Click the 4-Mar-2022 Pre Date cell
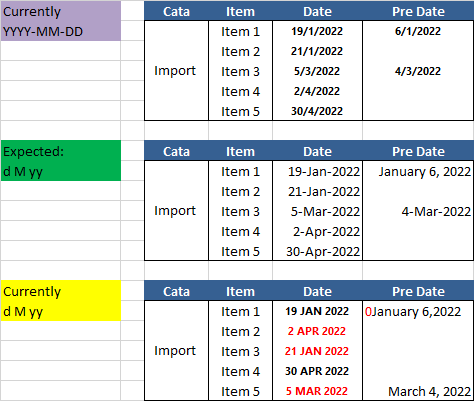Viewport: 474px width, 401px height. (x=418, y=211)
